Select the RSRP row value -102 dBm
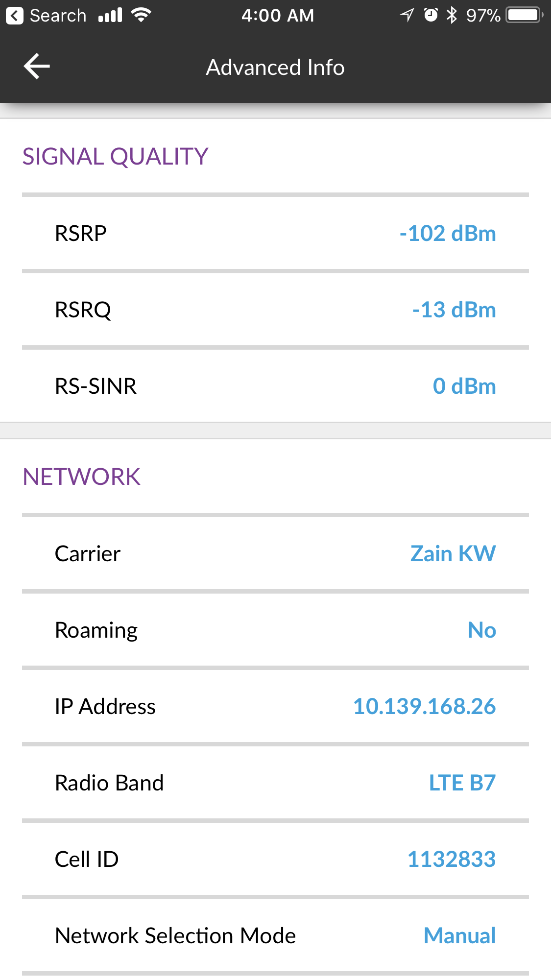 point(448,234)
